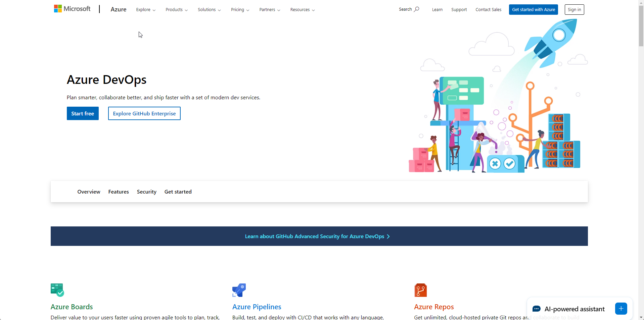Learn about GitHub Advanced Security for Azure DevOps
The image size is (644, 320).
point(317,236)
